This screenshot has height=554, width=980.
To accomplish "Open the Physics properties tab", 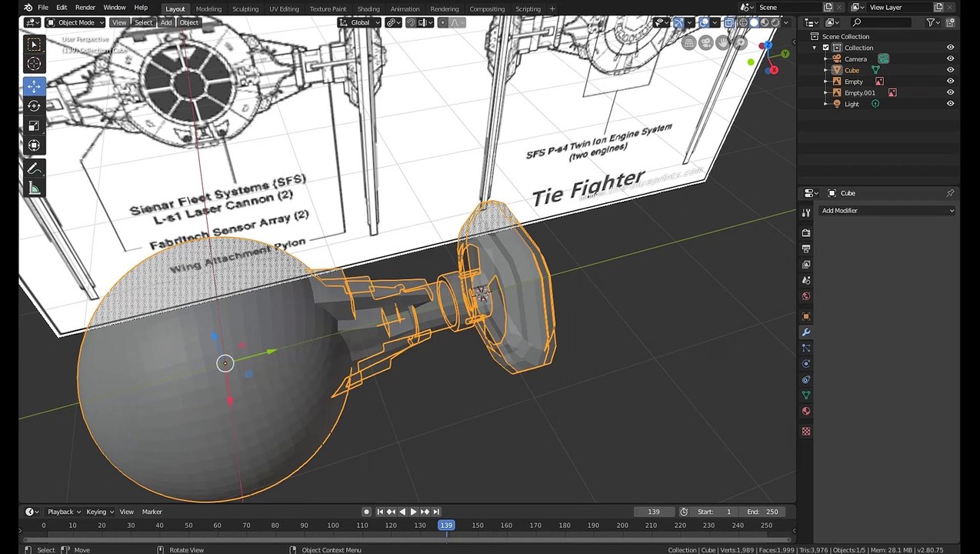I will pyautogui.click(x=806, y=364).
